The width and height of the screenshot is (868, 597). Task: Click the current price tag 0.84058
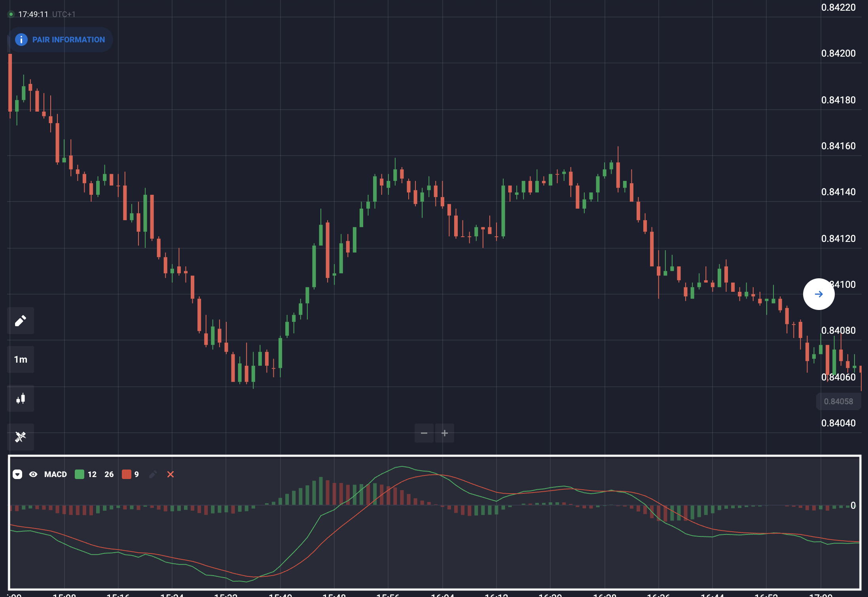click(x=838, y=401)
